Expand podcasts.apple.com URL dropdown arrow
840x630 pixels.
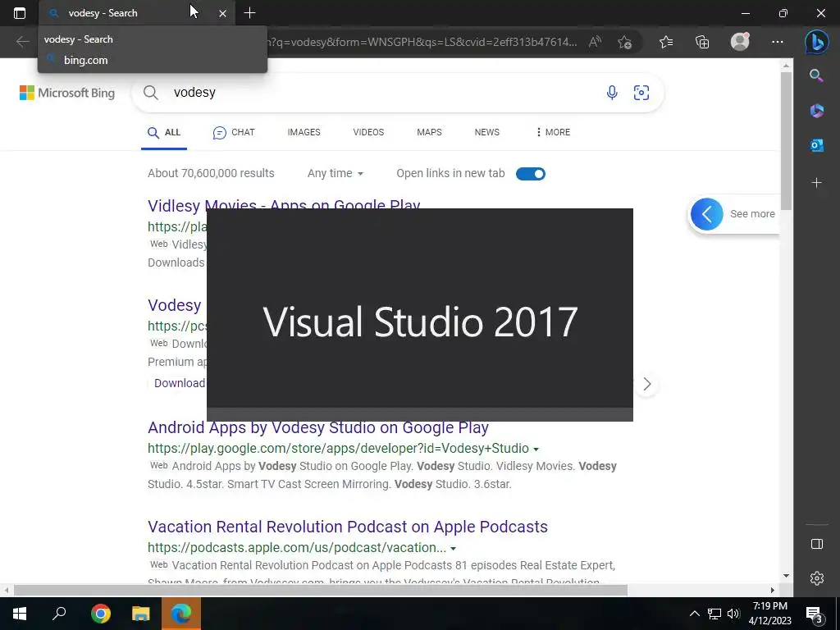coord(453,549)
